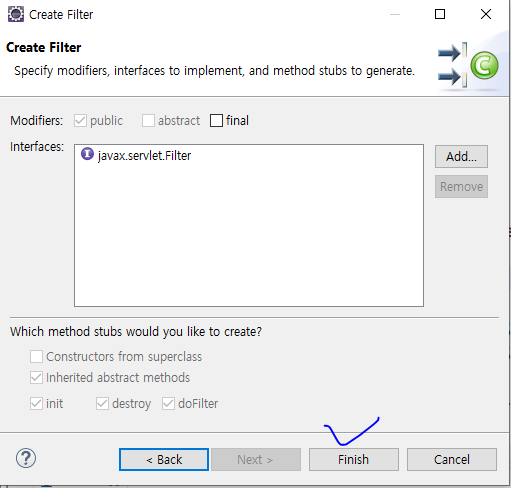
Task: Toggle the init method stub checkbox
Action: tap(36, 404)
